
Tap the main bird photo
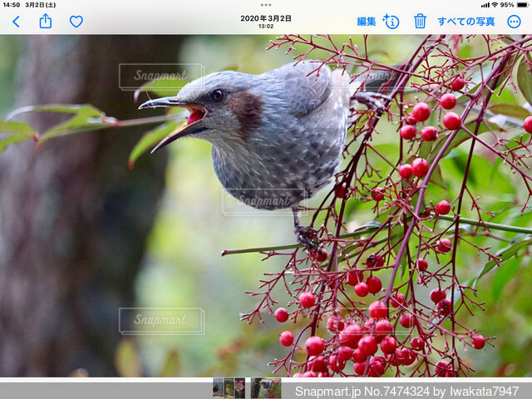(266, 206)
